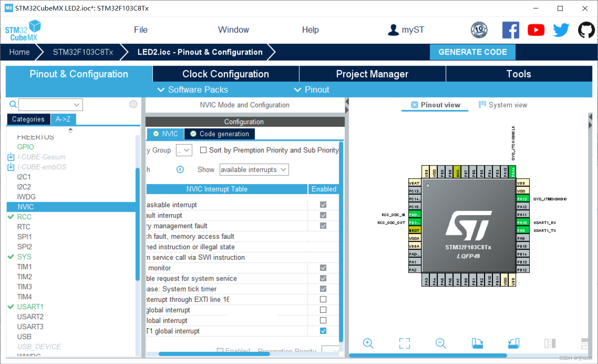Expand the Software Packs menu
Viewport: 598px width, 364px height.
click(x=193, y=90)
